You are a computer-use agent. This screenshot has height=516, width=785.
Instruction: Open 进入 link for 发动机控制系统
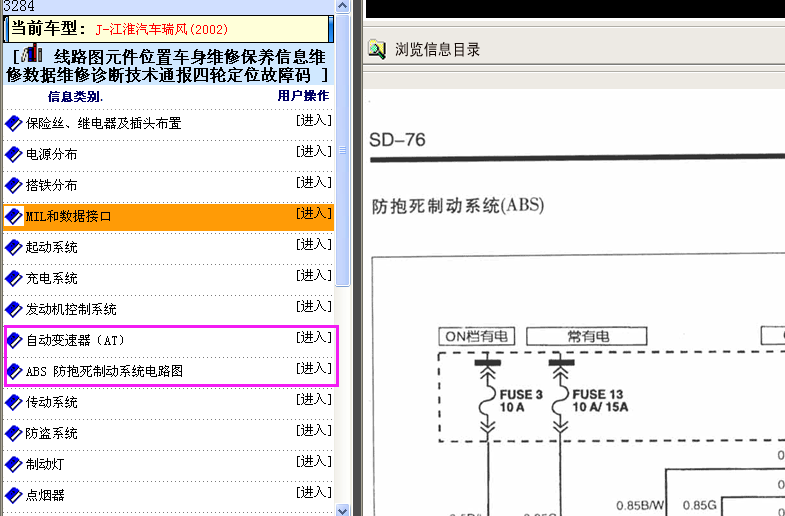[x=314, y=306]
